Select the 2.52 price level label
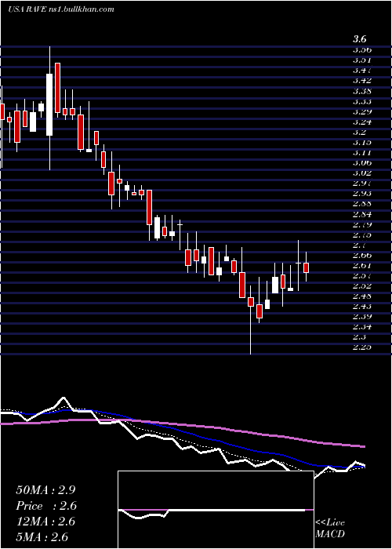This screenshot has width=392, height=549. point(362,285)
